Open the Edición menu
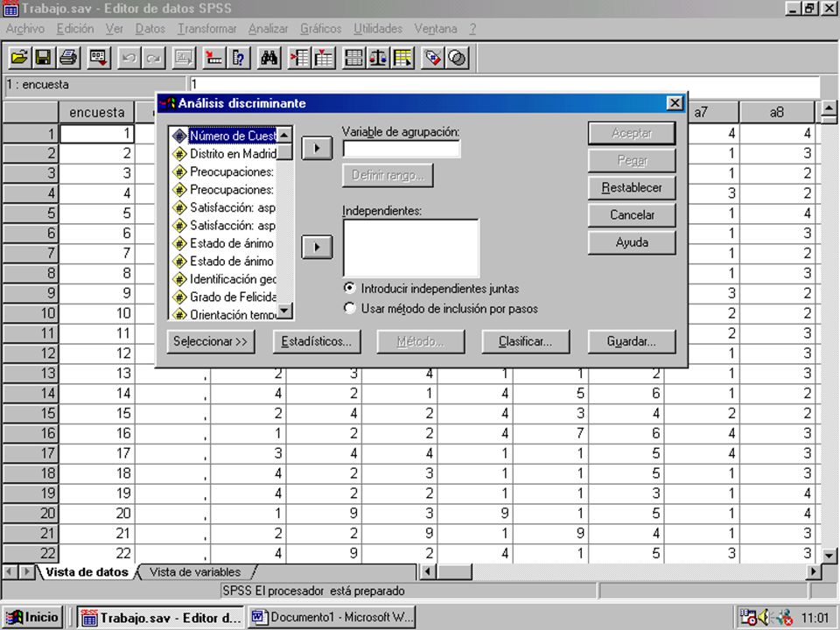Screen dimensions: 840x630 75,28
